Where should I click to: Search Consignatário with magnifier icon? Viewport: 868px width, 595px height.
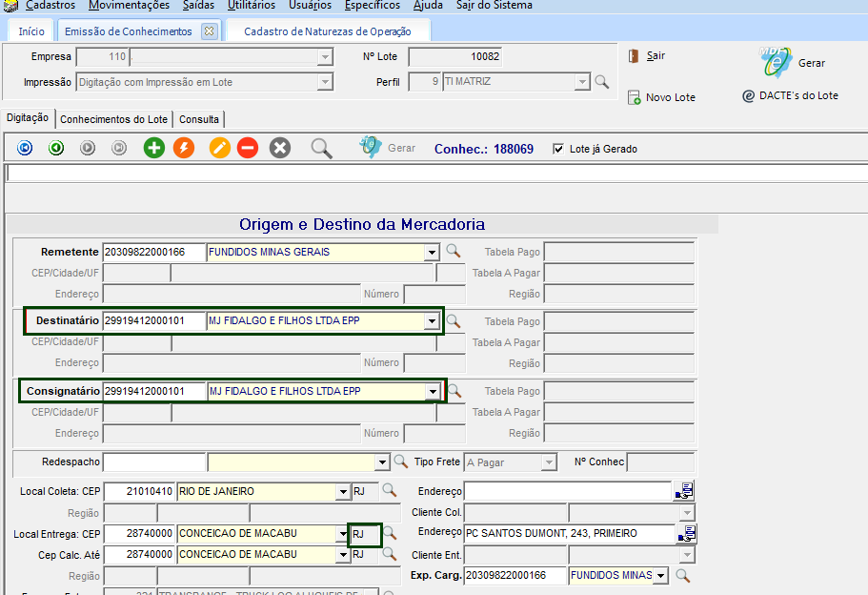tap(454, 391)
